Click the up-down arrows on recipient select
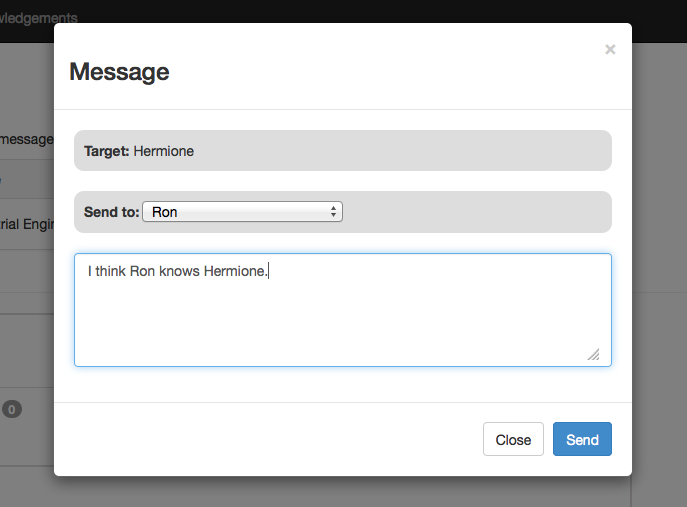 point(333,212)
